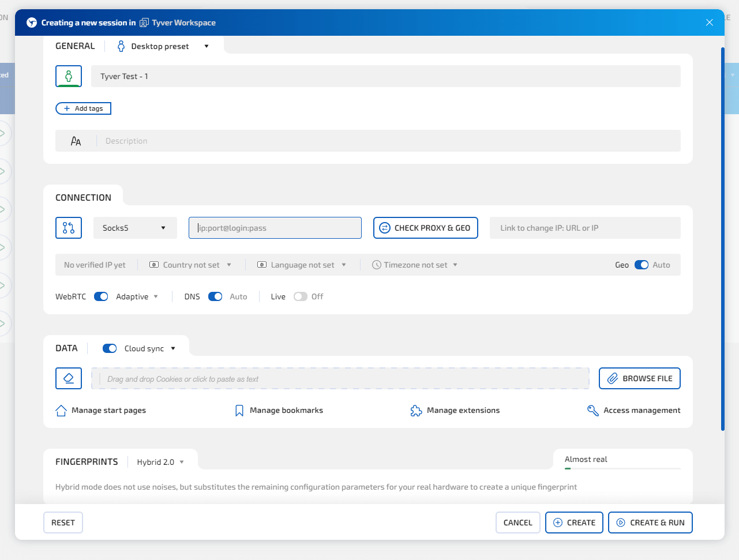This screenshot has height=560, width=739.
Task: Click the money icon beside Country not set
Action: tap(154, 265)
